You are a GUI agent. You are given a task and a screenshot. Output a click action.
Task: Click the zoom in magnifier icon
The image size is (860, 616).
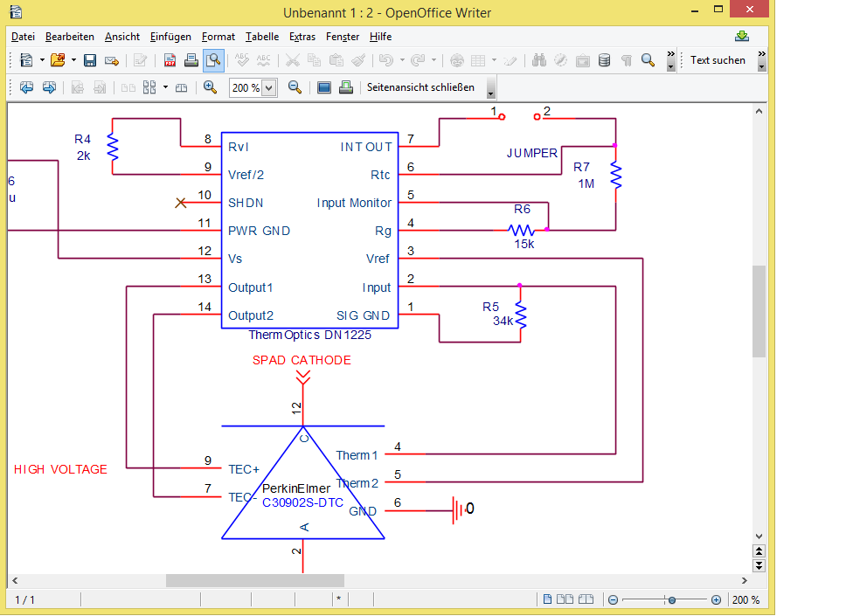pos(210,87)
